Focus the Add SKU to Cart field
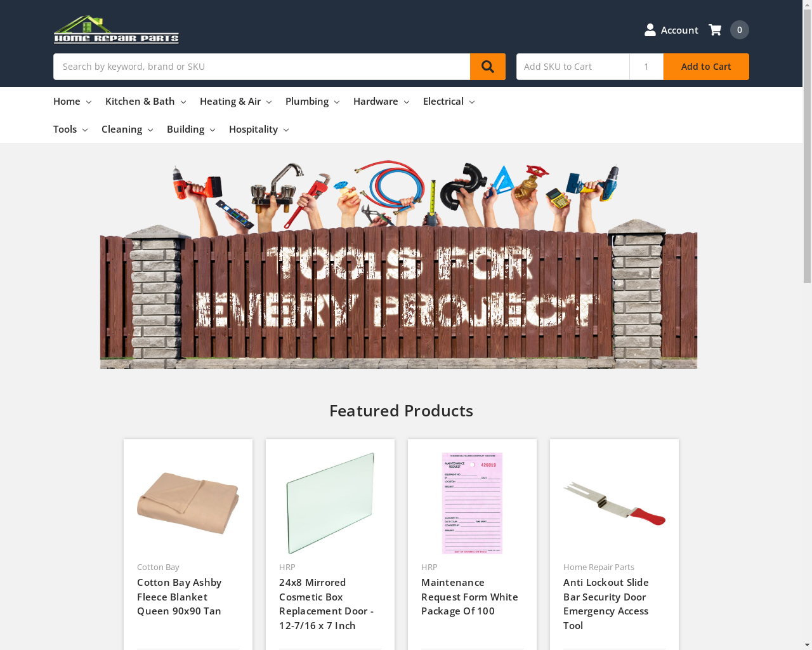This screenshot has width=812, height=650. (x=573, y=67)
